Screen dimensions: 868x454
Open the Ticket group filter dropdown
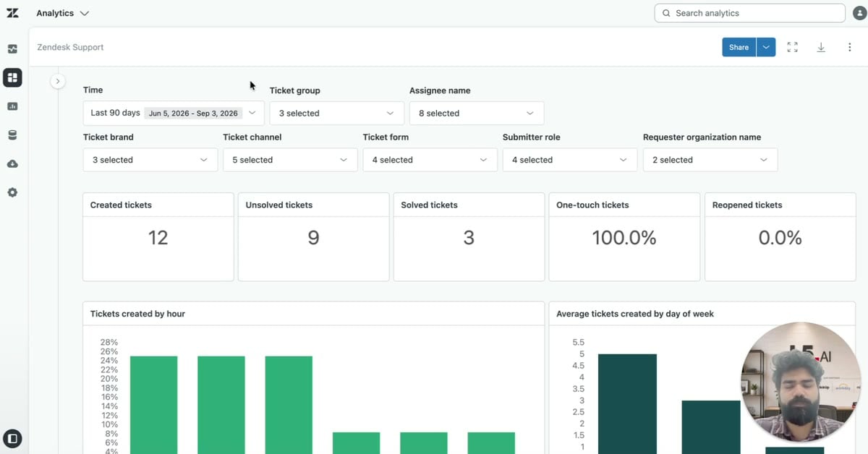(x=337, y=113)
